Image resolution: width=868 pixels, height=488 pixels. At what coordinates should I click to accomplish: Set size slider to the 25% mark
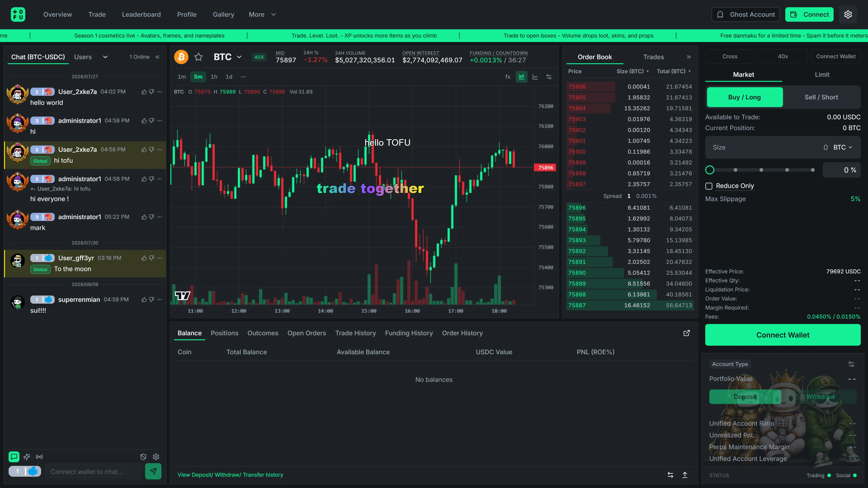tap(735, 170)
